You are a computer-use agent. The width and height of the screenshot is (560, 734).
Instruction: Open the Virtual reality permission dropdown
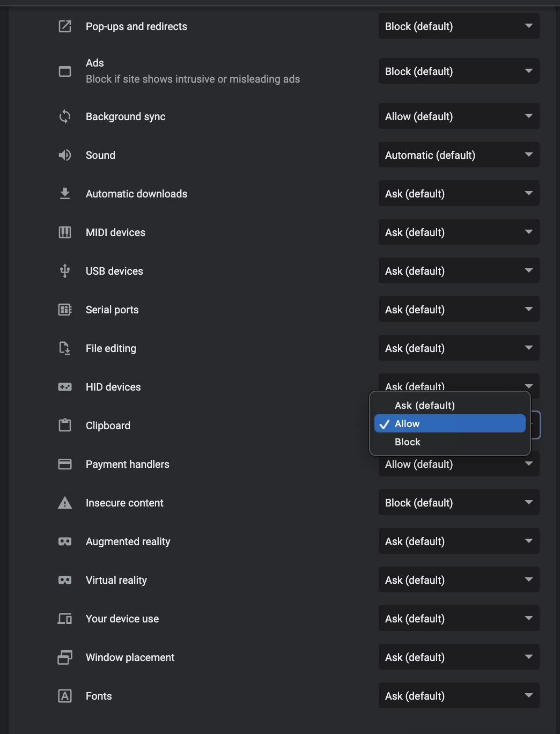[459, 580]
